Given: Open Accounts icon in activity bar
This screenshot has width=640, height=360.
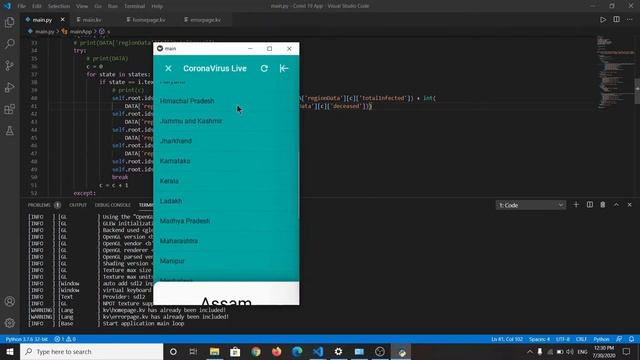Looking at the screenshot, I should (9, 302).
